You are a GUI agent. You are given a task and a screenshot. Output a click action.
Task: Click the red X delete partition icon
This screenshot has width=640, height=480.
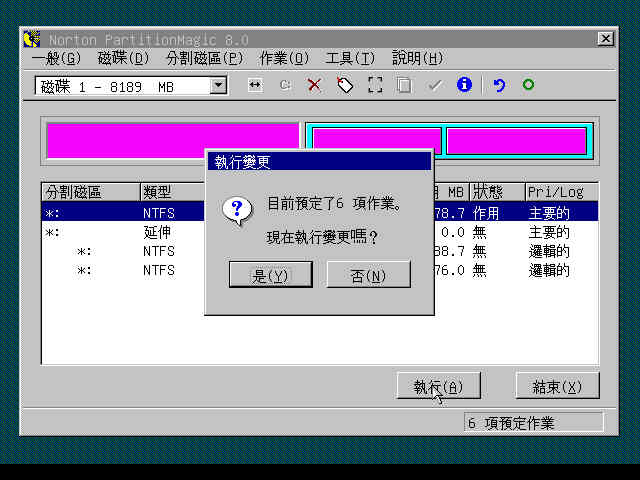point(314,86)
